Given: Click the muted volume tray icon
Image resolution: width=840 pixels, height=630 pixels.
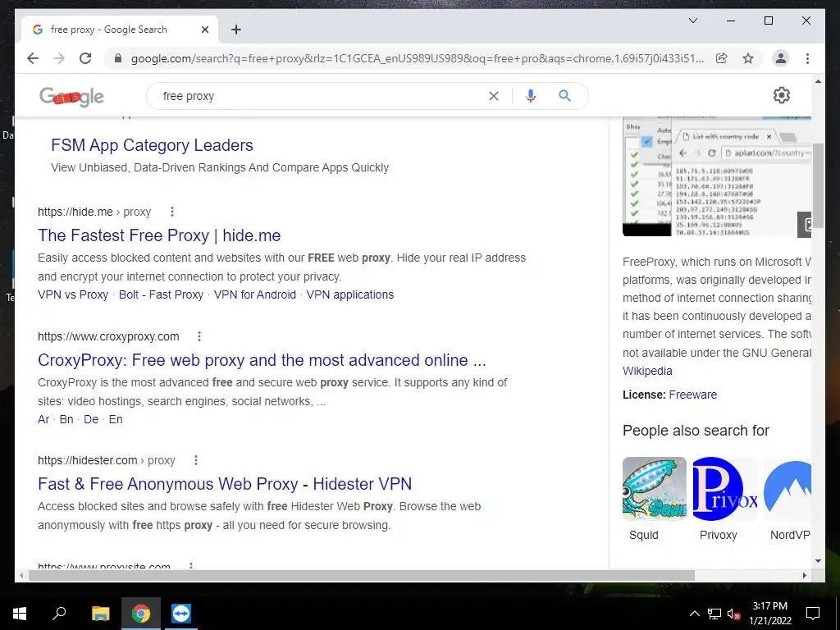Looking at the screenshot, I should [733, 614].
